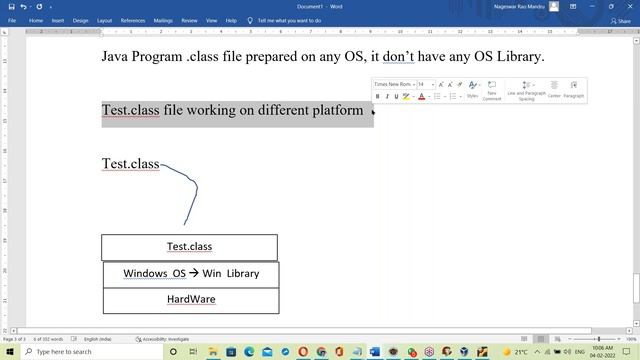This screenshot has height=360, width=640.
Task: Switch to Read Mode view
Action: pos(524,339)
